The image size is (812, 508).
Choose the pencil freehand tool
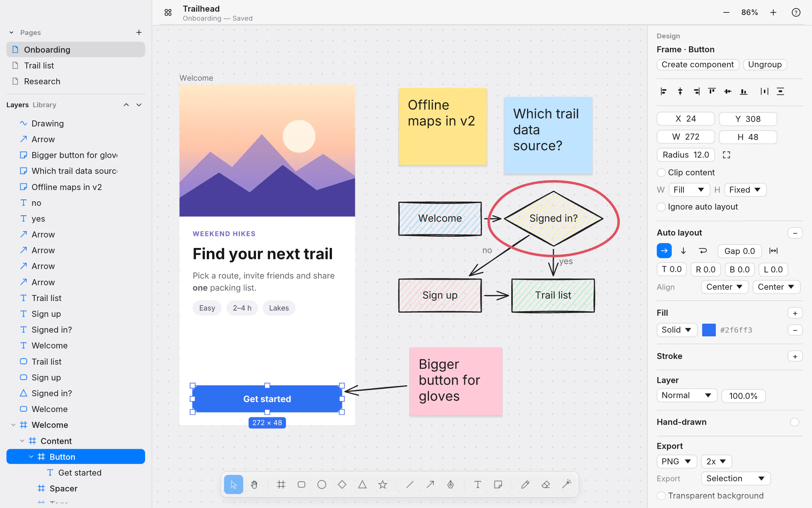525,484
